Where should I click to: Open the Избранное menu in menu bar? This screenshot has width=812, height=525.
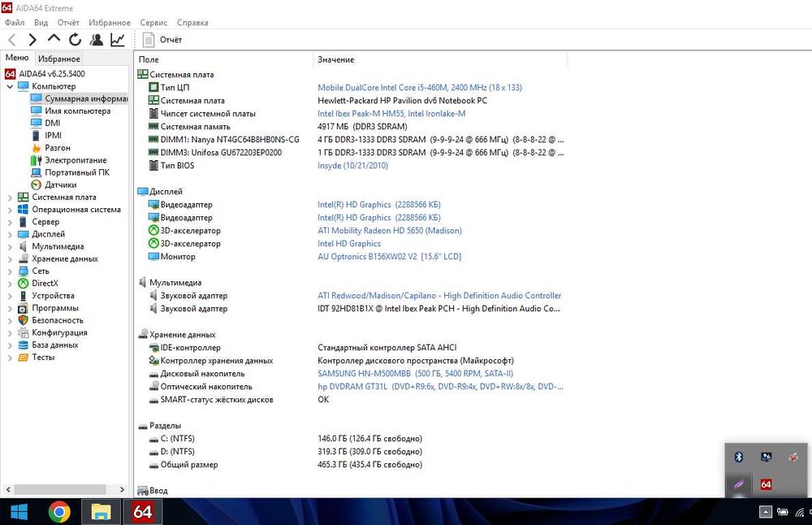tap(110, 22)
